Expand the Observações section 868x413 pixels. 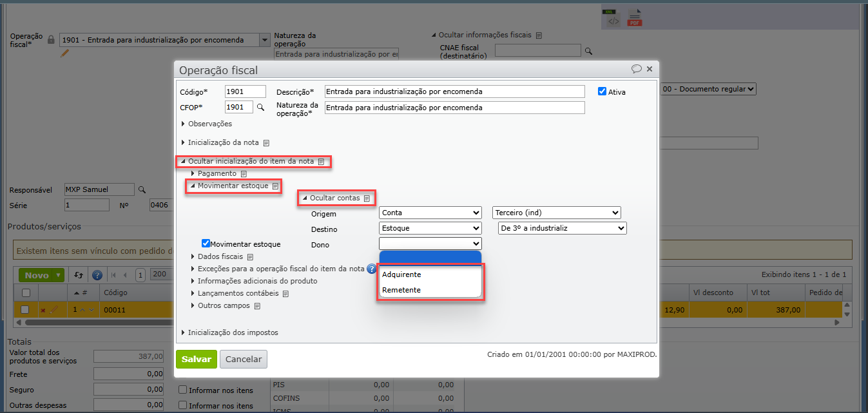(x=206, y=124)
